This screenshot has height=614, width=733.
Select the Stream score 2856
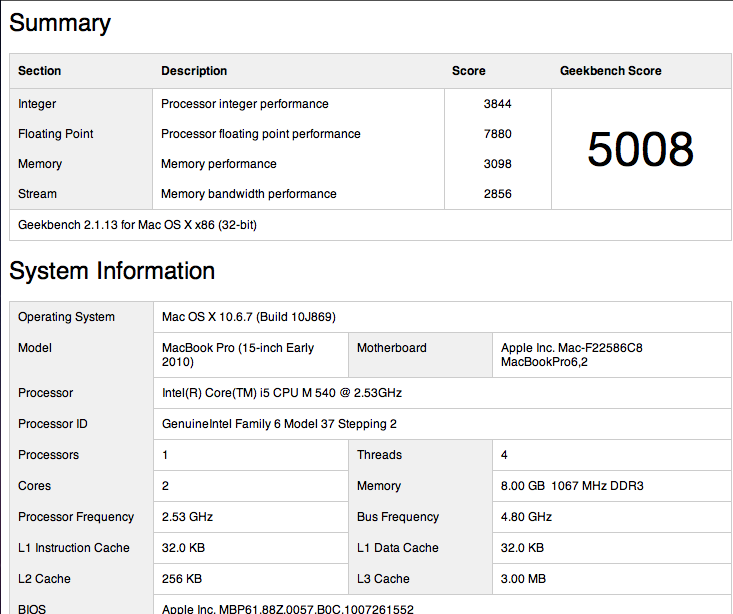click(x=497, y=194)
